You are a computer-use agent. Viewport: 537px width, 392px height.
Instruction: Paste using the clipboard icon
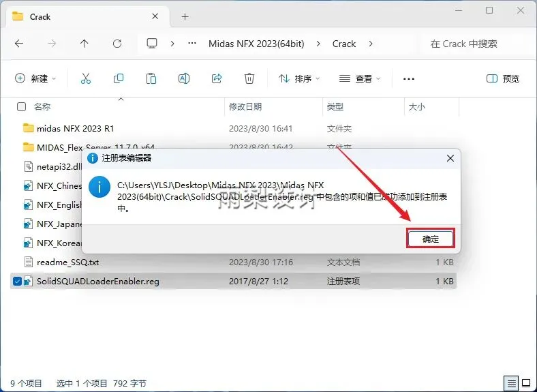point(151,78)
